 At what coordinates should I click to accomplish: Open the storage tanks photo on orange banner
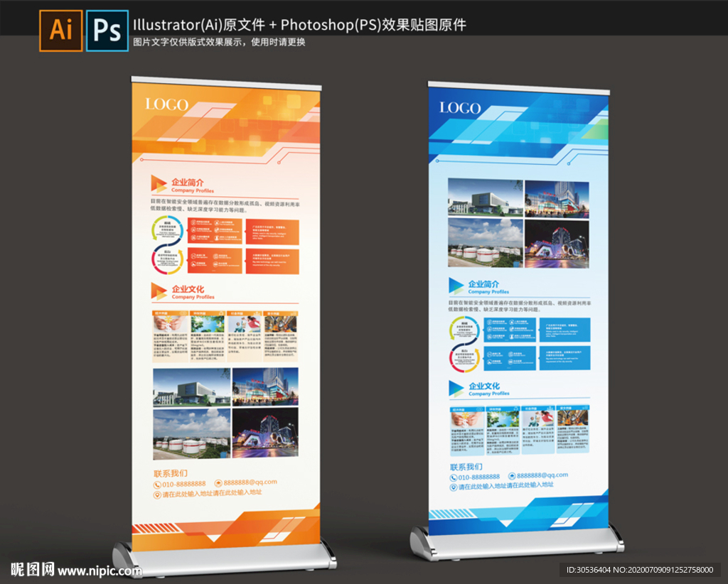click(x=192, y=433)
